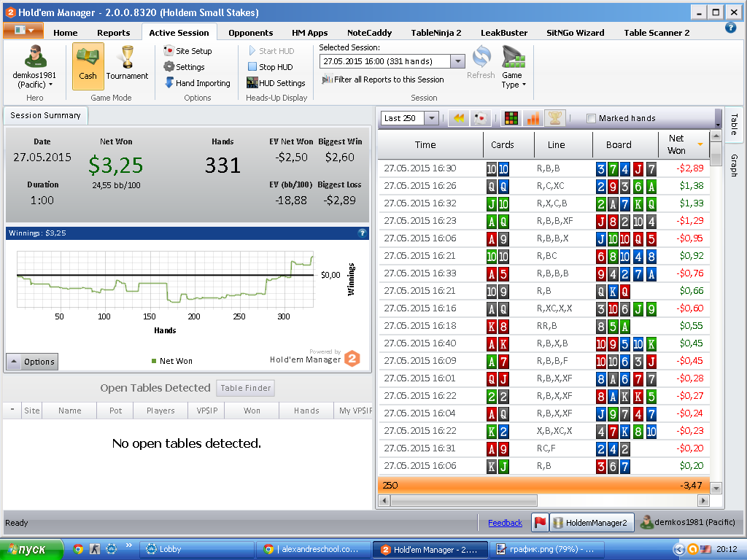Viewport: 747px width, 560px height.
Task: Open HUD Settings
Action: coord(276,83)
